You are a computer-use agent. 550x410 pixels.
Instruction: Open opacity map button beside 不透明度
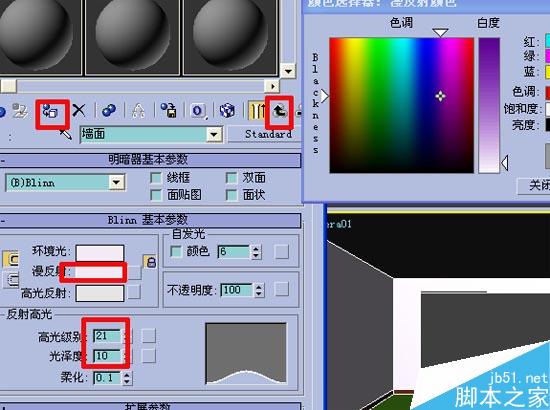pyautogui.click(x=282, y=289)
